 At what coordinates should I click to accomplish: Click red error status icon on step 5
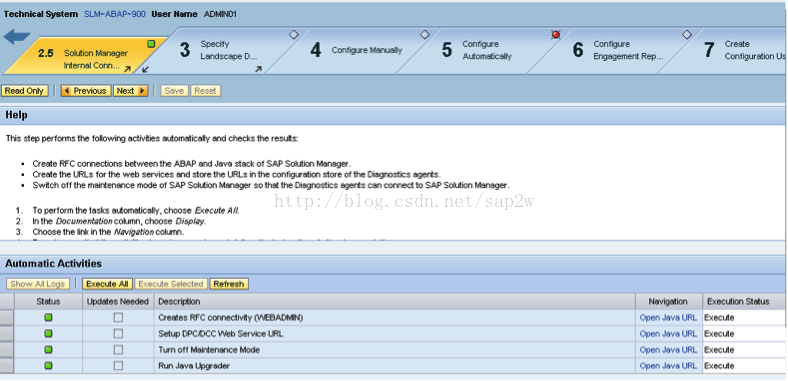pos(555,35)
